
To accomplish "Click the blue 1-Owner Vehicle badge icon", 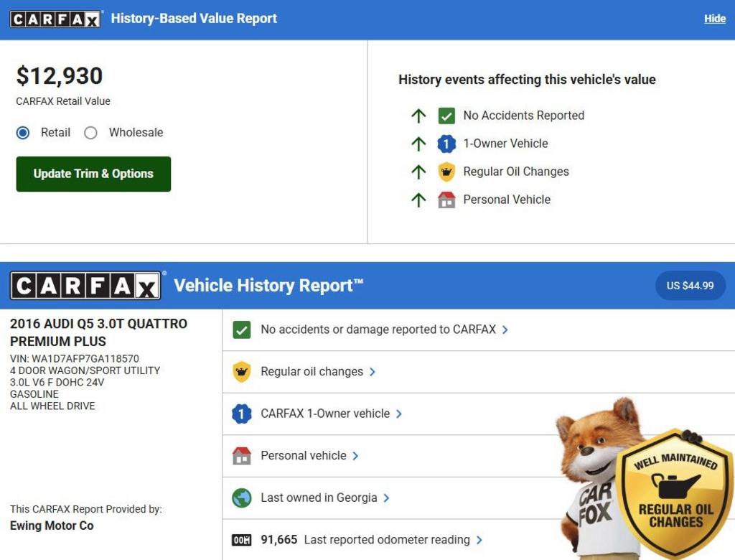I will point(446,144).
